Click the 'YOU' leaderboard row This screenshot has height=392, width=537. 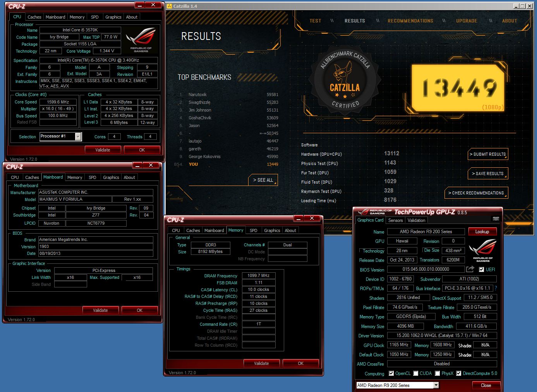point(226,164)
